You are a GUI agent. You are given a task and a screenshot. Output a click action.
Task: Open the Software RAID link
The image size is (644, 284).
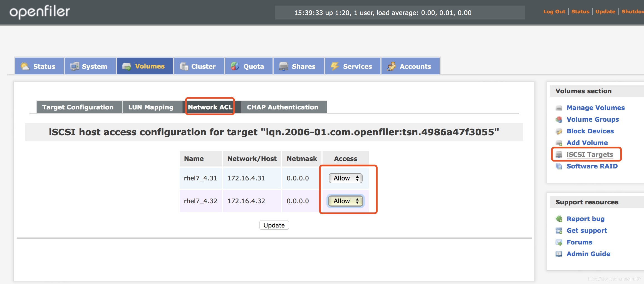tap(592, 167)
